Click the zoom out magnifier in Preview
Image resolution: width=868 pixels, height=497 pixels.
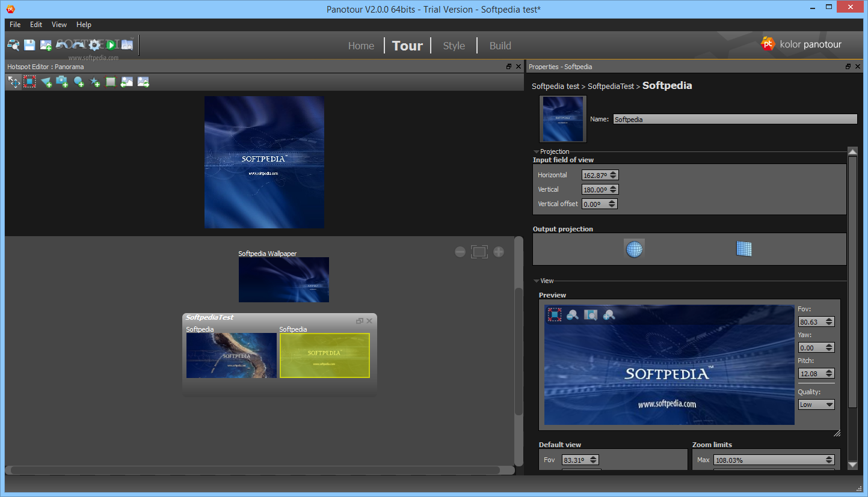573,314
